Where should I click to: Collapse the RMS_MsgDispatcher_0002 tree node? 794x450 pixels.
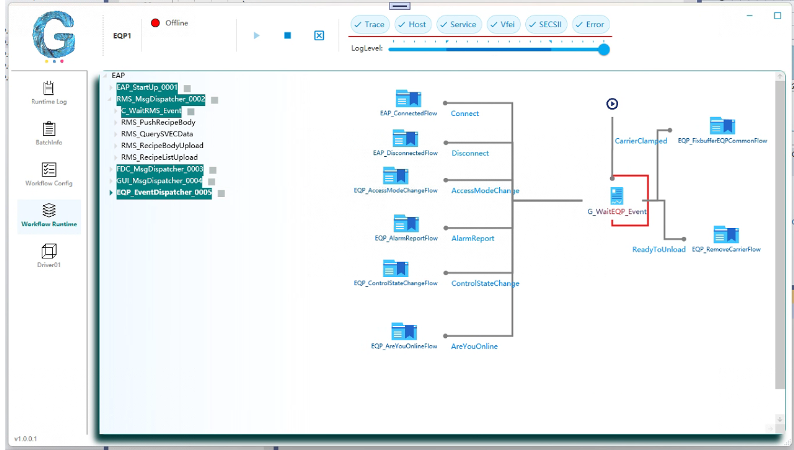(x=111, y=99)
